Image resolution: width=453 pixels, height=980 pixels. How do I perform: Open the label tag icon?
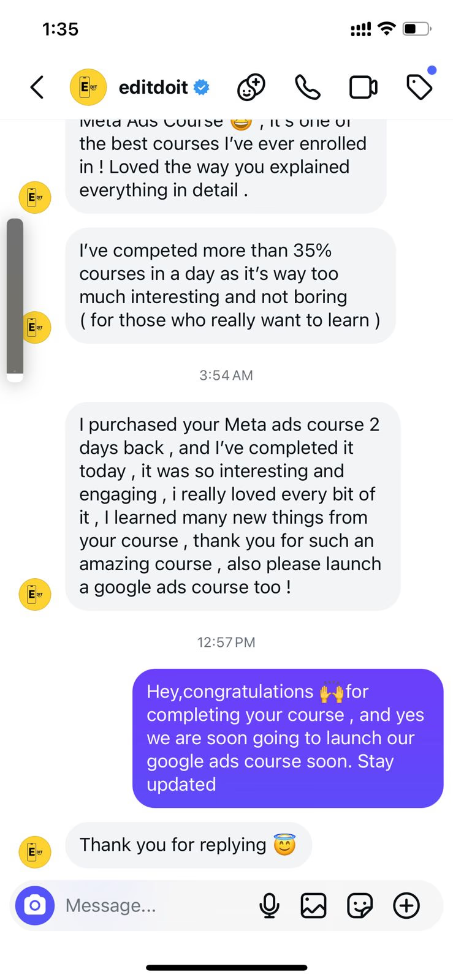(x=419, y=88)
